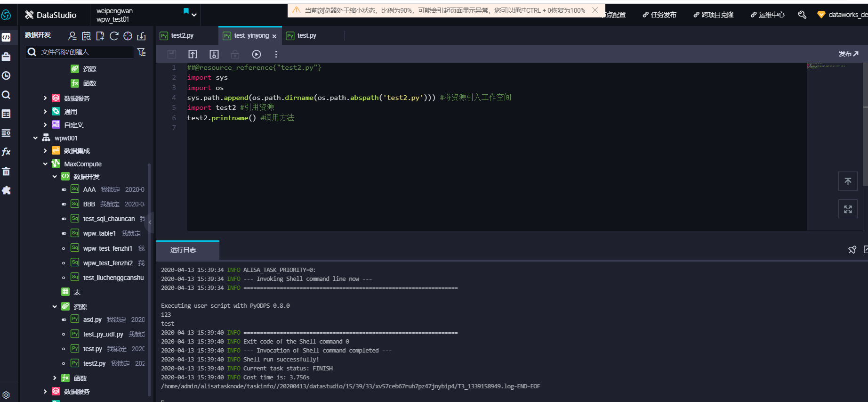
Task: Open wpw_table1 node
Action: (99, 233)
